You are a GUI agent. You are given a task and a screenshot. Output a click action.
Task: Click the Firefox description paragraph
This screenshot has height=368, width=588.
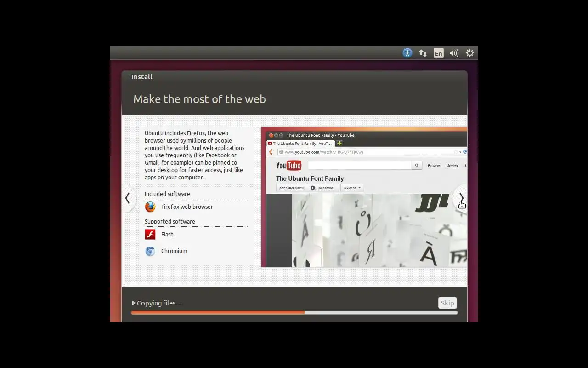point(195,155)
